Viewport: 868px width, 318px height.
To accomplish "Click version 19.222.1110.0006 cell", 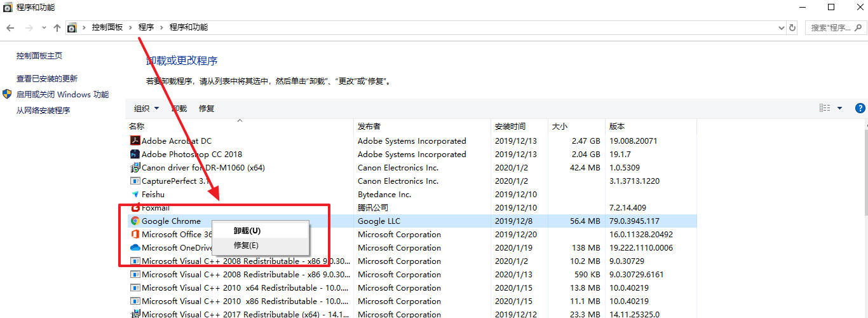I will coord(641,248).
